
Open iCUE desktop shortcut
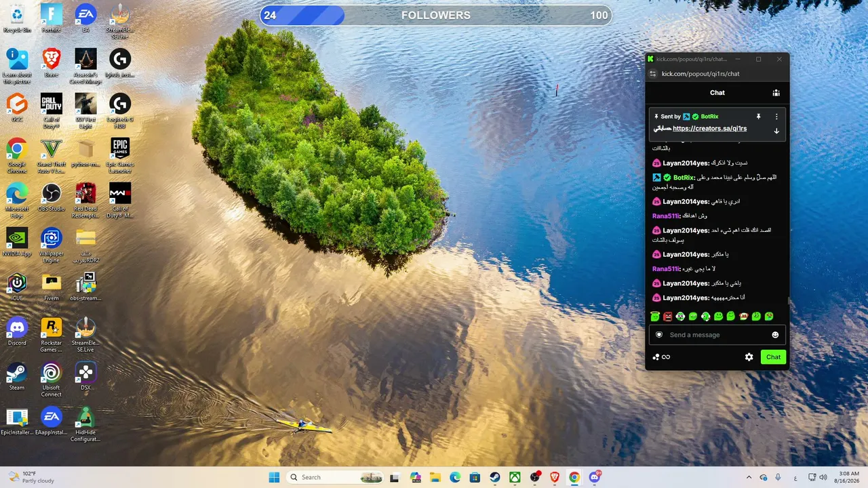click(x=17, y=287)
